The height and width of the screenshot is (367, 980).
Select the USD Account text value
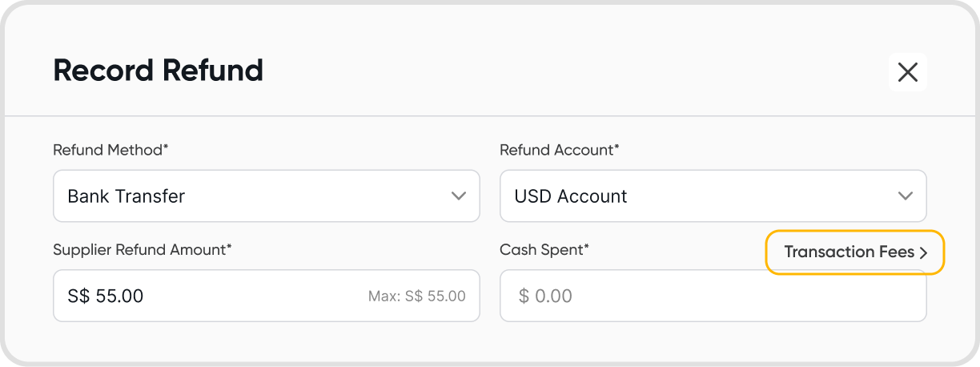pyautogui.click(x=571, y=196)
